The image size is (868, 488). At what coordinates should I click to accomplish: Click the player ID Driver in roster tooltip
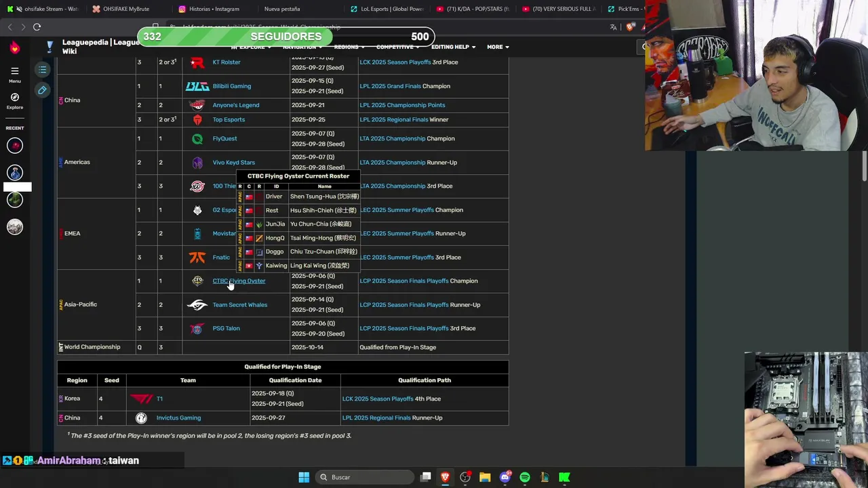coord(273,197)
